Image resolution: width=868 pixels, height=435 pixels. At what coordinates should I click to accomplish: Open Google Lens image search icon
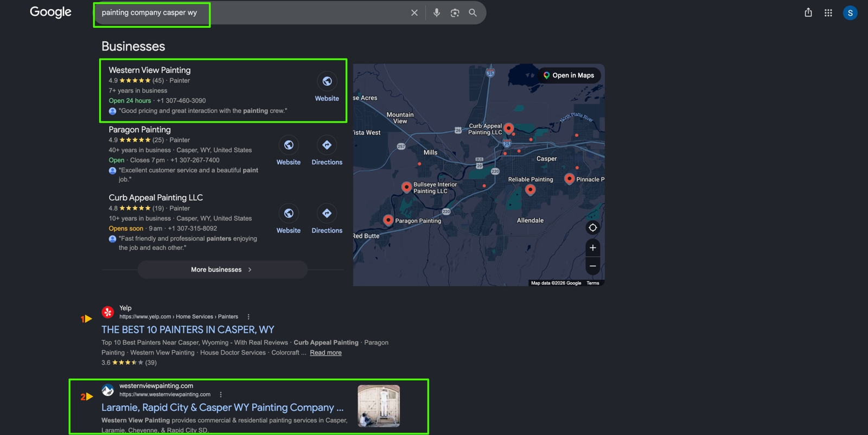(x=455, y=12)
